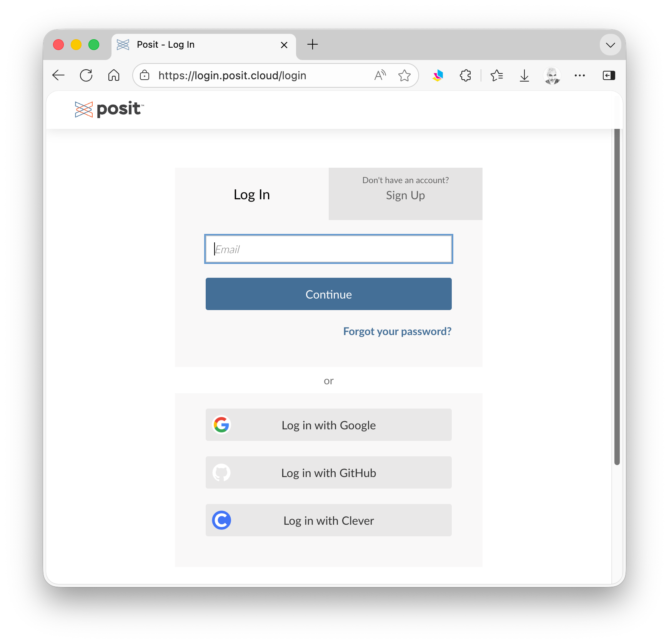Open the Read Aloud icon in address bar
669x644 pixels.
tap(380, 75)
